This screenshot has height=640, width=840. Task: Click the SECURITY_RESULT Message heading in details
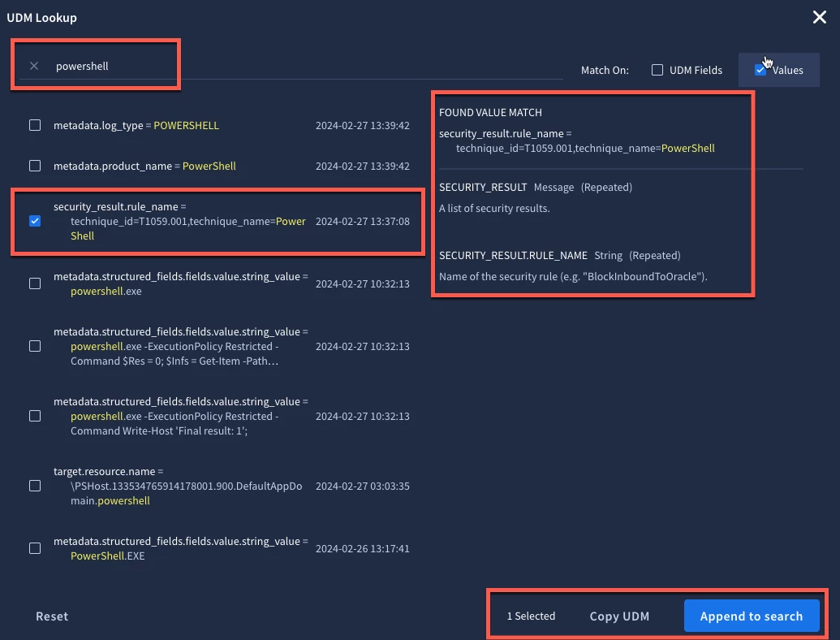535,187
